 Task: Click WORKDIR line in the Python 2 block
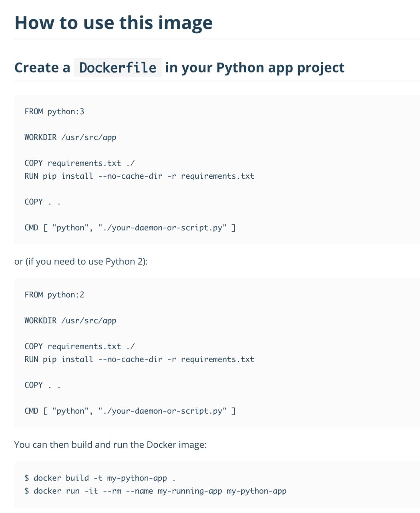tap(70, 320)
